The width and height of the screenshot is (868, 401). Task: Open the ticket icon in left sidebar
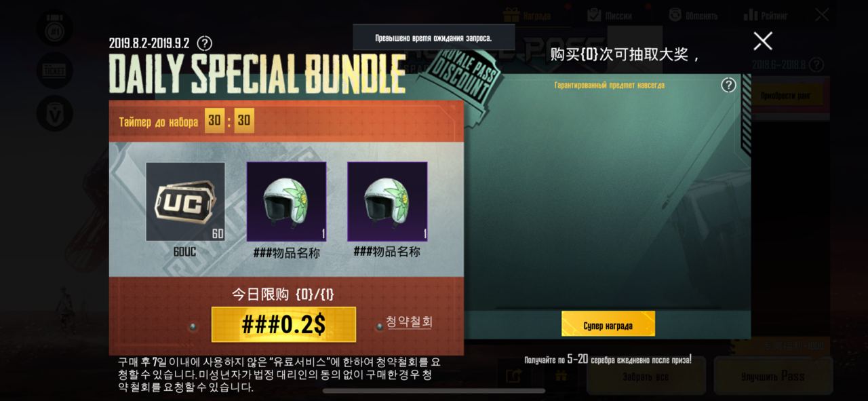point(55,70)
